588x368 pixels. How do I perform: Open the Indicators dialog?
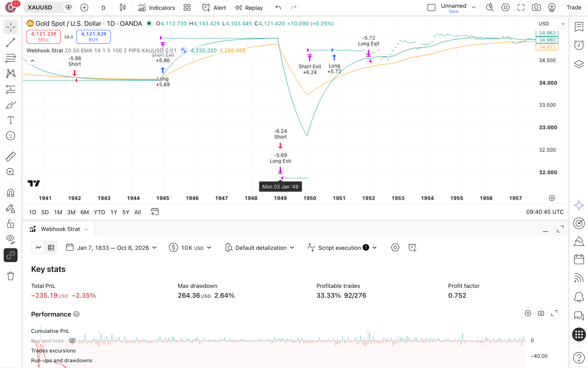coord(156,8)
